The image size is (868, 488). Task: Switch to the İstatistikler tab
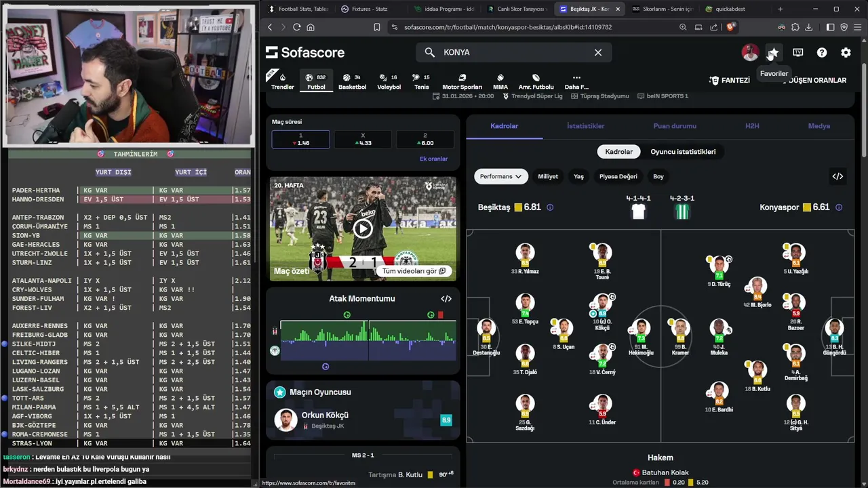[585, 126]
